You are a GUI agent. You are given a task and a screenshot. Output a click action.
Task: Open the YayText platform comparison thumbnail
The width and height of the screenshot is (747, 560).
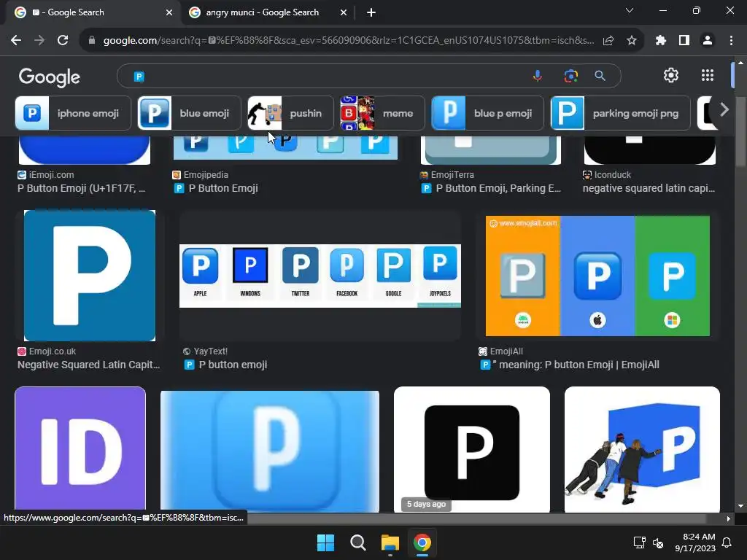click(x=320, y=276)
